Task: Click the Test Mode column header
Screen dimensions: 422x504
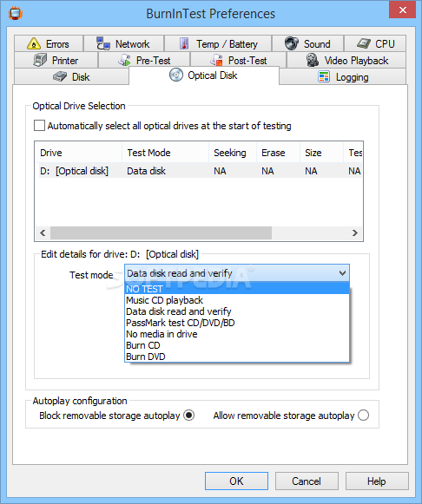Action: (x=166, y=153)
